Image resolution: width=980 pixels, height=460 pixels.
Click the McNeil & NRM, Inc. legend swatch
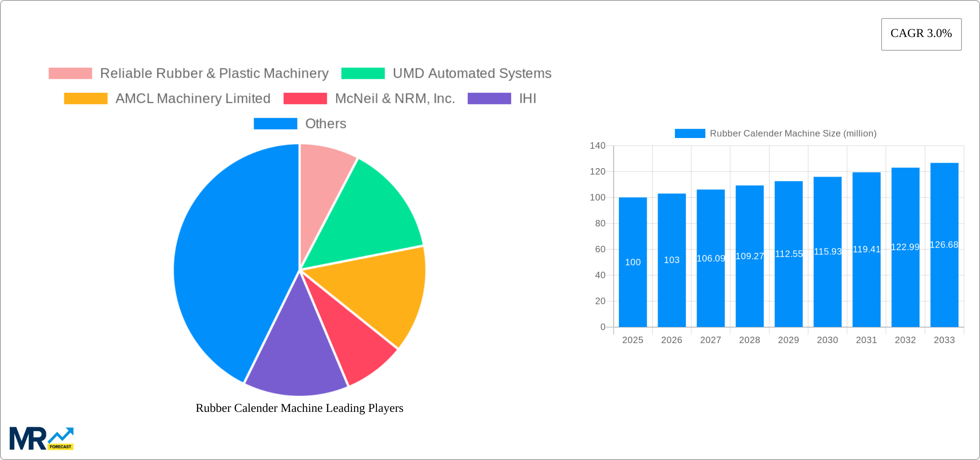[305, 98]
